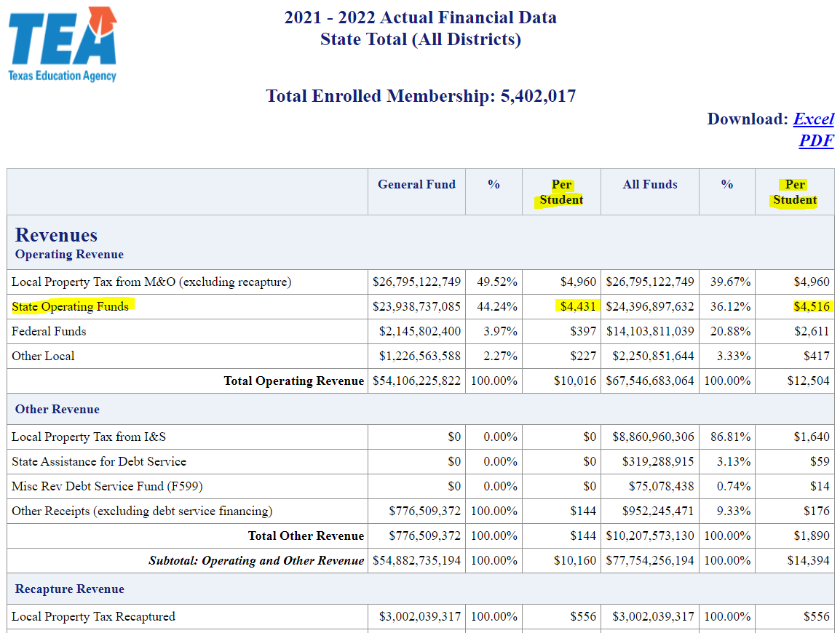Image resolution: width=840 pixels, height=633 pixels.
Task: Select the $10,207,573,130 Total Other Revenue amount
Action: (x=650, y=536)
